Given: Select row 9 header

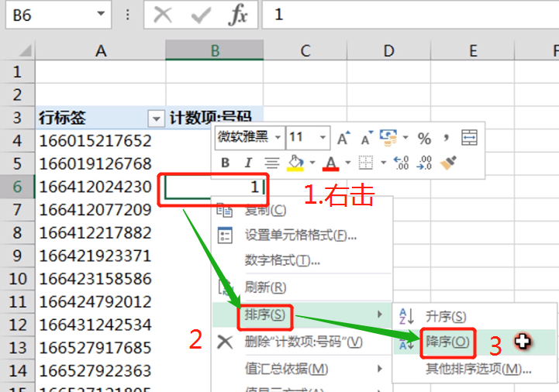Looking at the screenshot, I should click(x=17, y=256).
